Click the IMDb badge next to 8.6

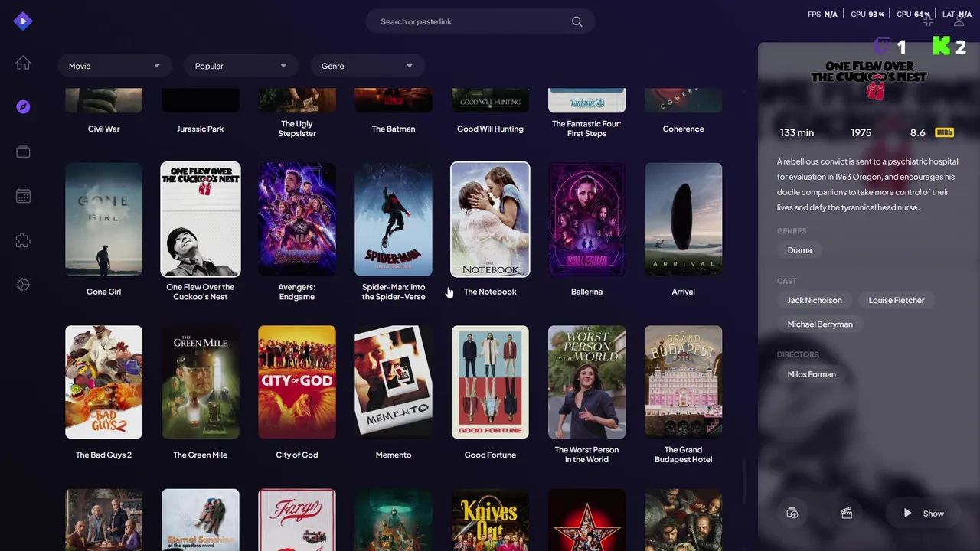click(x=944, y=132)
